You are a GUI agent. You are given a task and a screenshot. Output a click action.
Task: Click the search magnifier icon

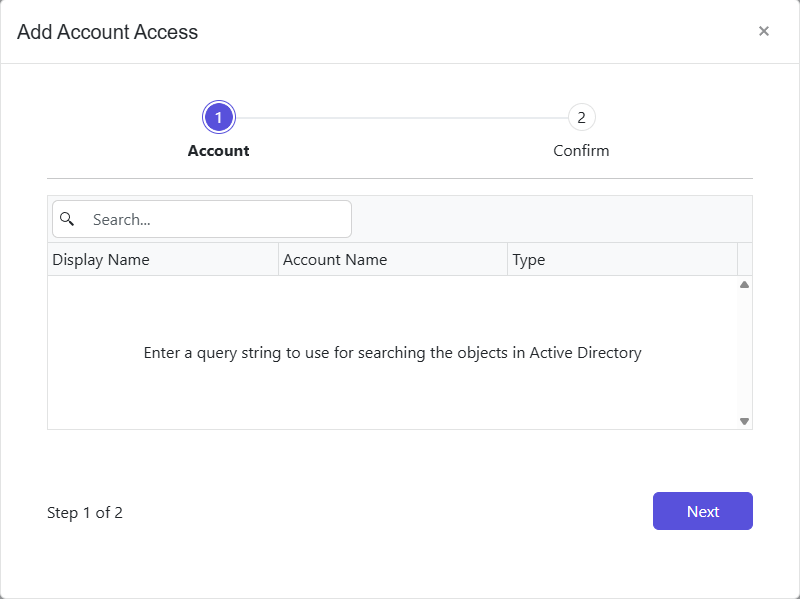point(67,219)
